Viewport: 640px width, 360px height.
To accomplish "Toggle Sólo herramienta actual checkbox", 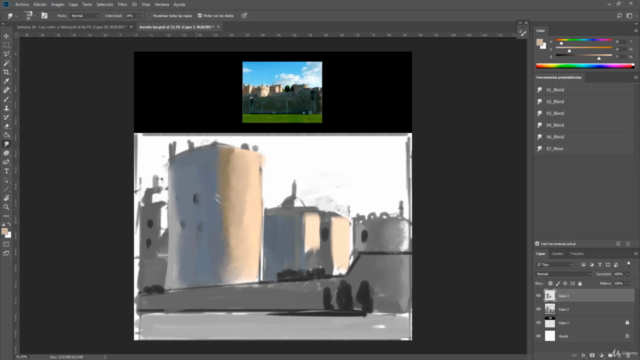I will click(537, 244).
